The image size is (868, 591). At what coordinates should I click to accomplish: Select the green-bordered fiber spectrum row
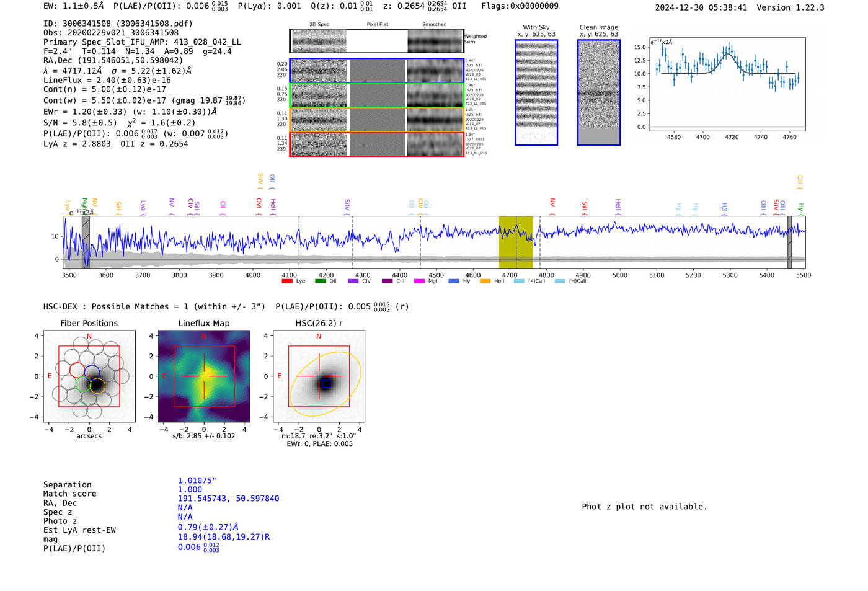[x=376, y=96]
